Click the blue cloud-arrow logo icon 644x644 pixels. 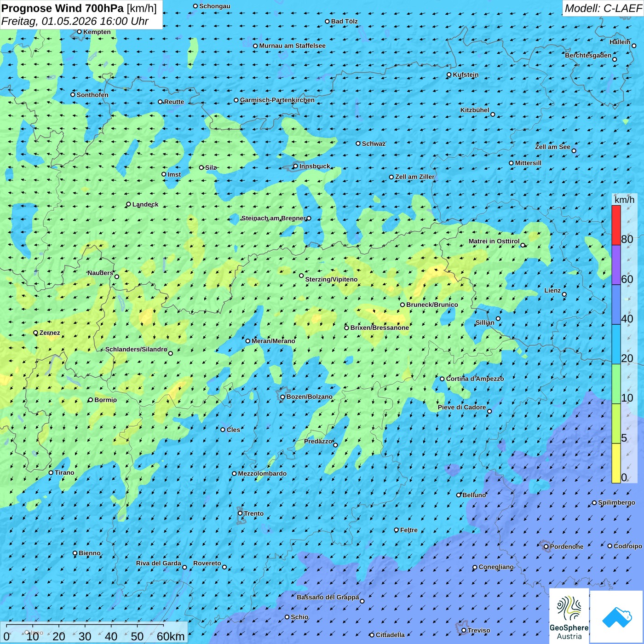(617, 616)
